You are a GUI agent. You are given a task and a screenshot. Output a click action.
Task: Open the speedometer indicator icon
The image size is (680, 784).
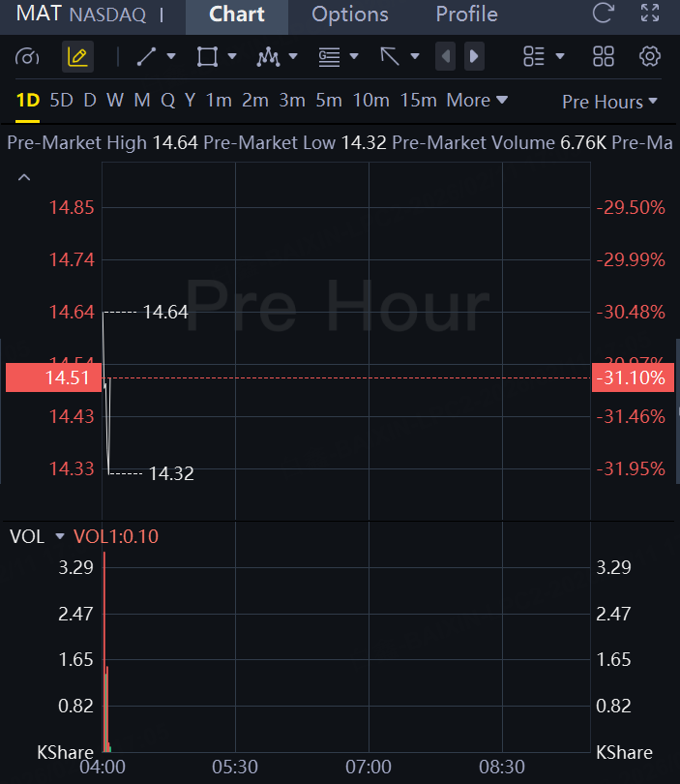pos(27,57)
